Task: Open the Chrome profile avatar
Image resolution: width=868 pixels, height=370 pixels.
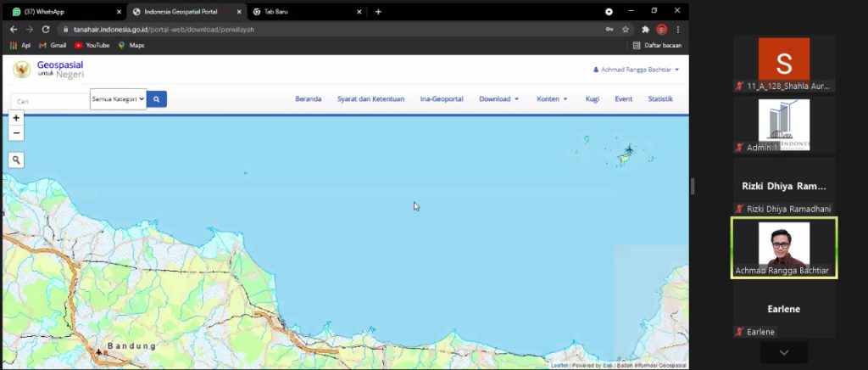Action: click(661, 30)
